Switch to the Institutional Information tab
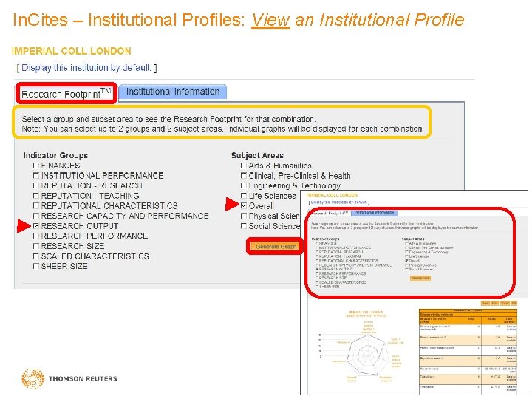 coord(173,92)
